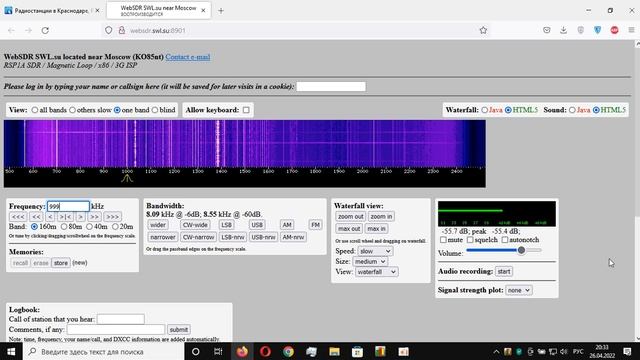This screenshot has width=640, height=360.
Task: Click the connection lock icon
Action: 122,30
